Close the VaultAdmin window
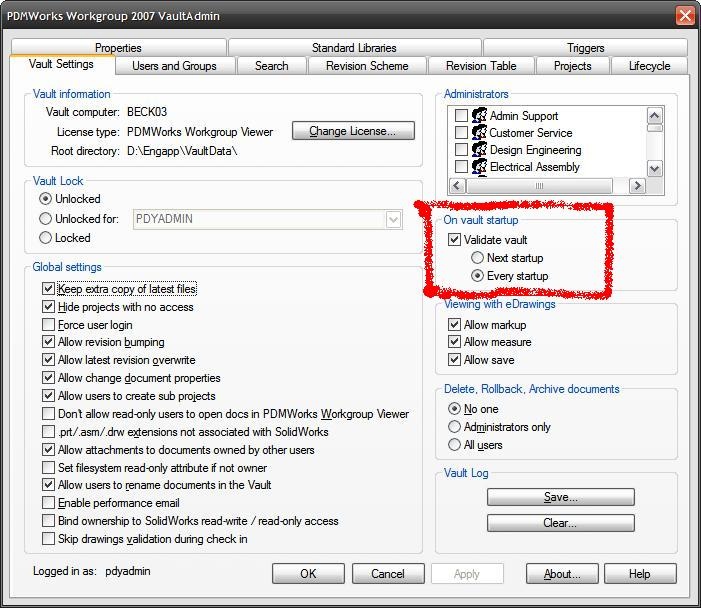 click(685, 16)
